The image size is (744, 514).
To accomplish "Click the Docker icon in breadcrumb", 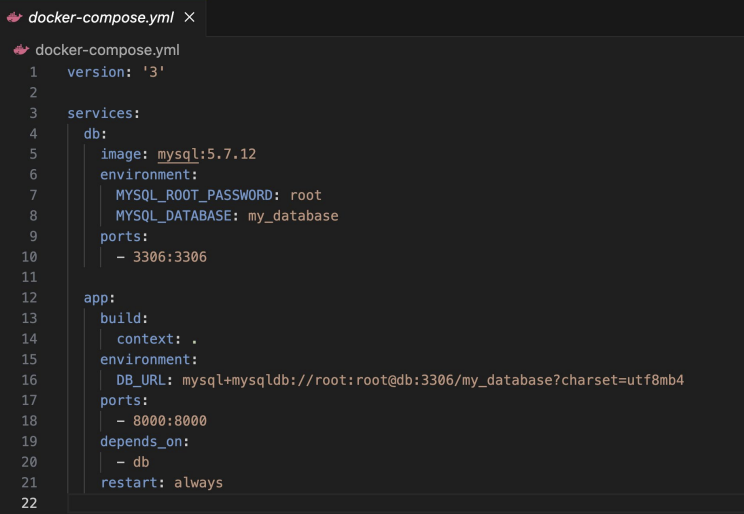I will [21, 49].
